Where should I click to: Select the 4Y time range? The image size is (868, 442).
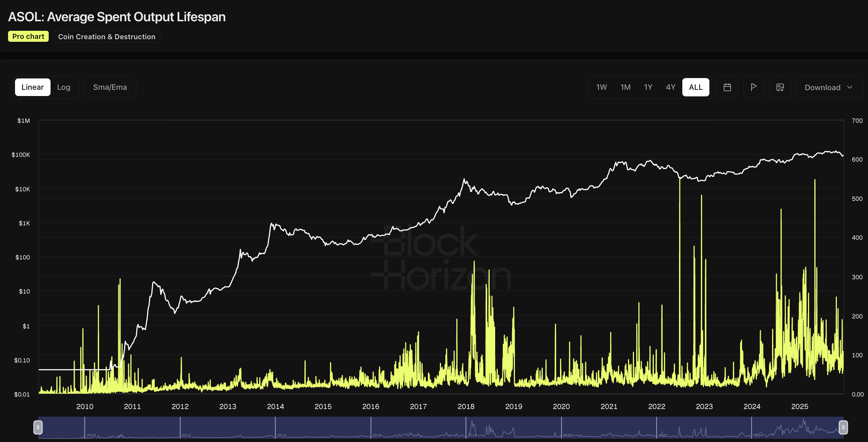pyautogui.click(x=671, y=87)
